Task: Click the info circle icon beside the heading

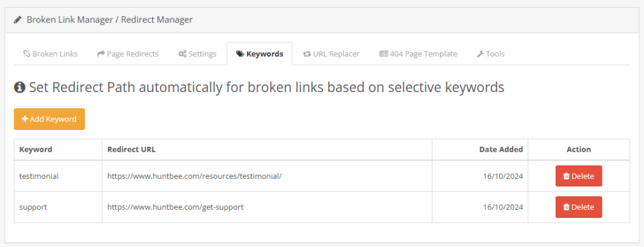Action: [x=19, y=88]
